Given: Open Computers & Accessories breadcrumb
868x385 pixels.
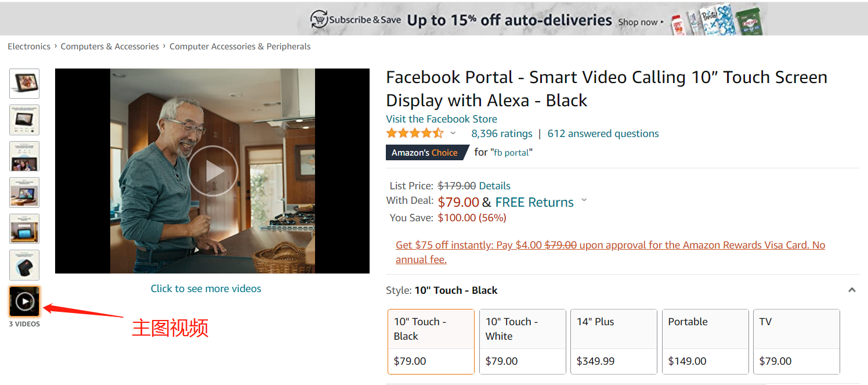Looking at the screenshot, I should [110, 46].
